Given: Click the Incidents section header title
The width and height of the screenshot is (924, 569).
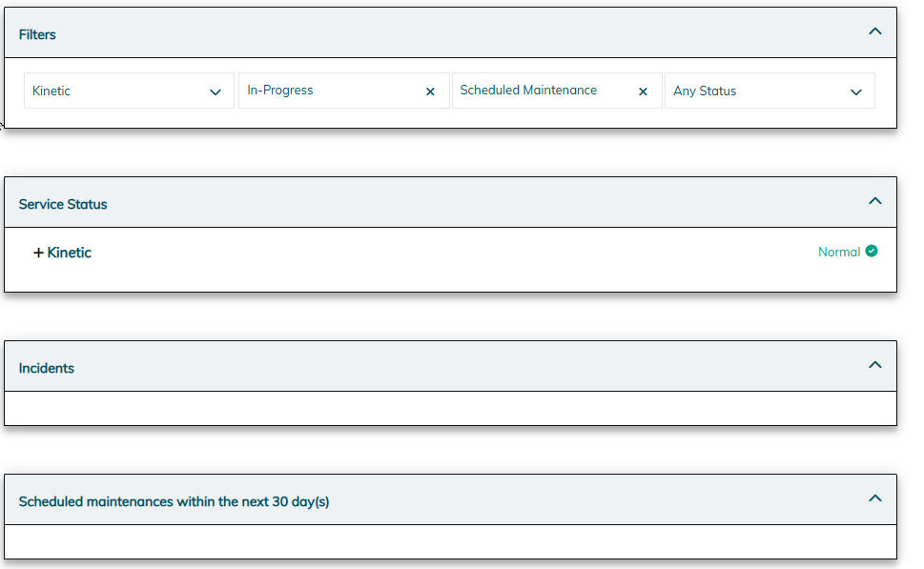Looking at the screenshot, I should [47, 368].
